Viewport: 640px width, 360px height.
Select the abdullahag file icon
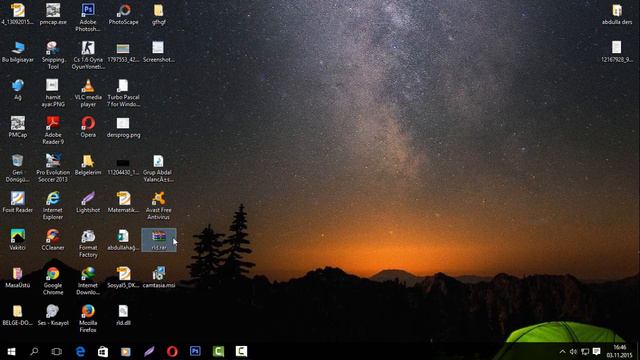123,240
